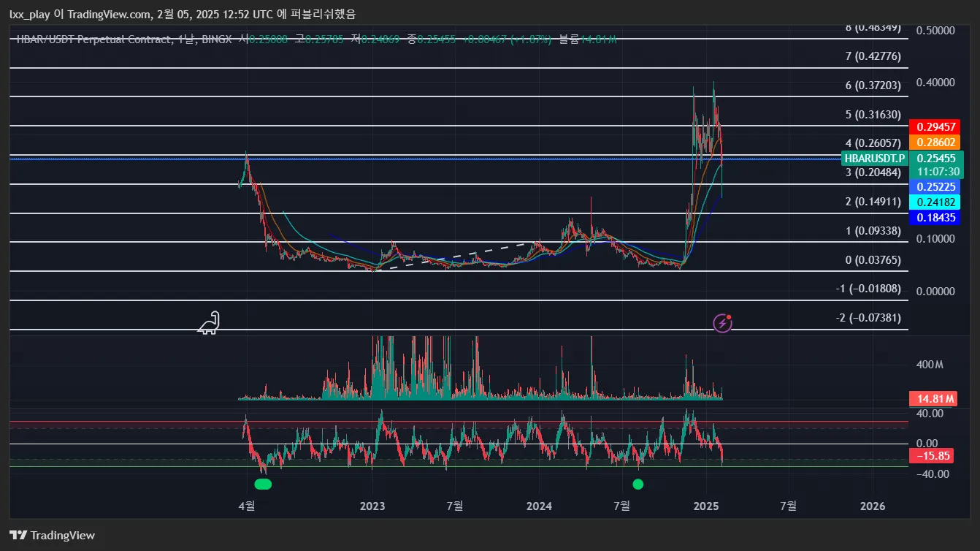
Task: Click the purple lightning bolt event icon
Action: tap(722, 323)
